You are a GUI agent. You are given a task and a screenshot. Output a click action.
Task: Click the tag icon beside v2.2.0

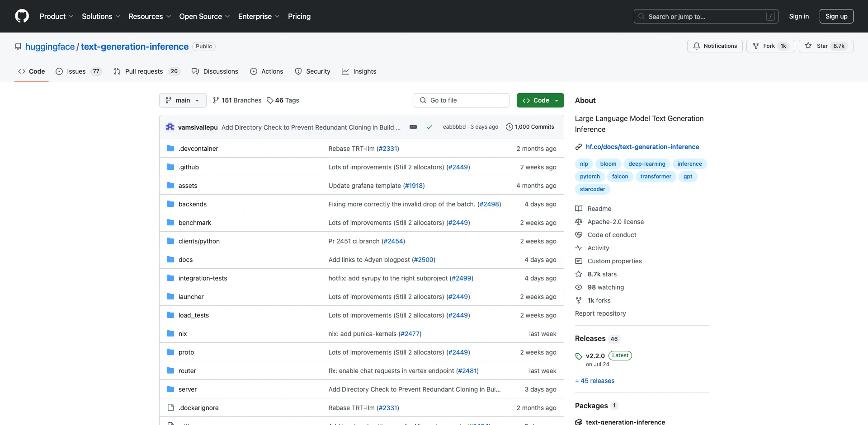579,356
